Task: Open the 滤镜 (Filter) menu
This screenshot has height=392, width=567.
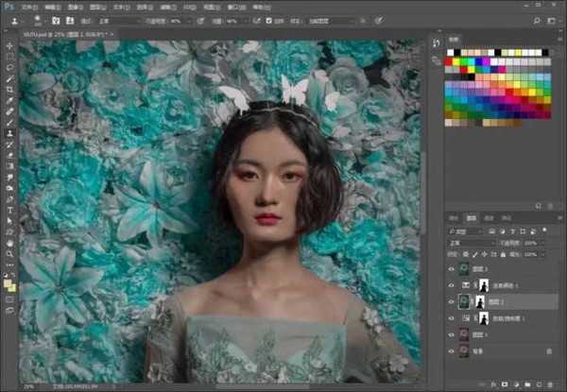Action: coord(169,6)
